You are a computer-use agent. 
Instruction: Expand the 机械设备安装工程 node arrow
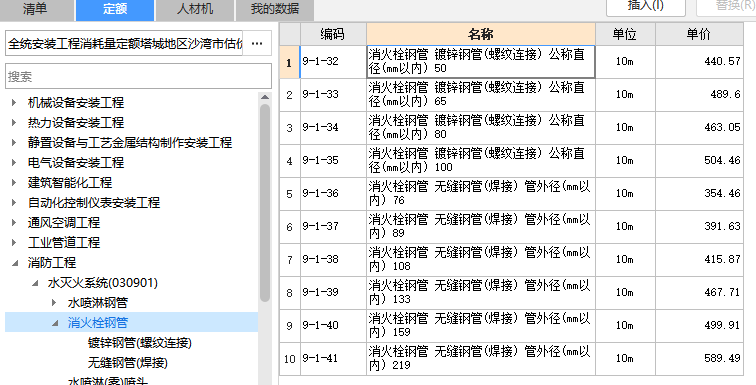click(14, 102)
